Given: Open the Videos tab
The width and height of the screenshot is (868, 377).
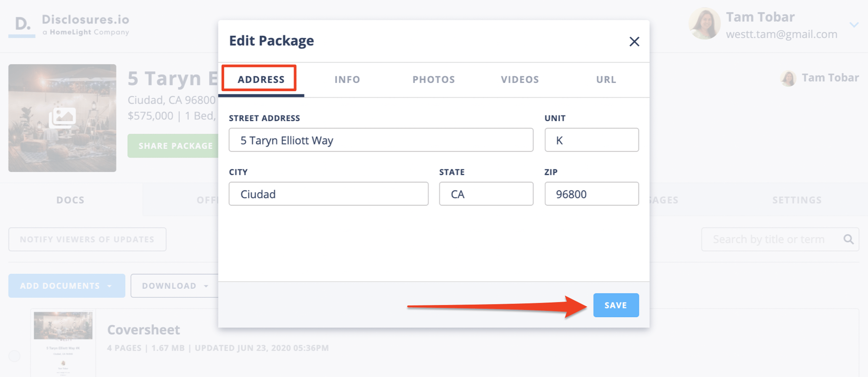Looking at the screenshot, I should coord(520,79).
